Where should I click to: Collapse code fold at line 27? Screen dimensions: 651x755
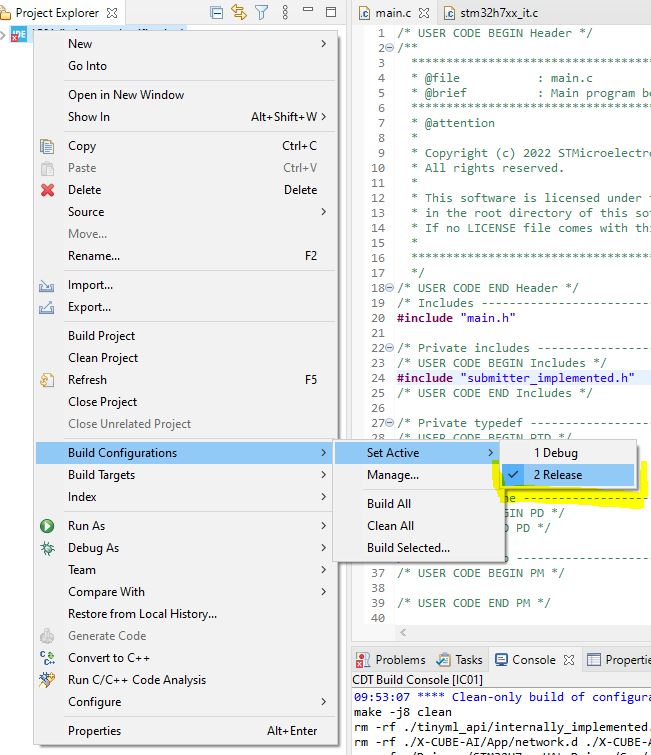[390, 423]
